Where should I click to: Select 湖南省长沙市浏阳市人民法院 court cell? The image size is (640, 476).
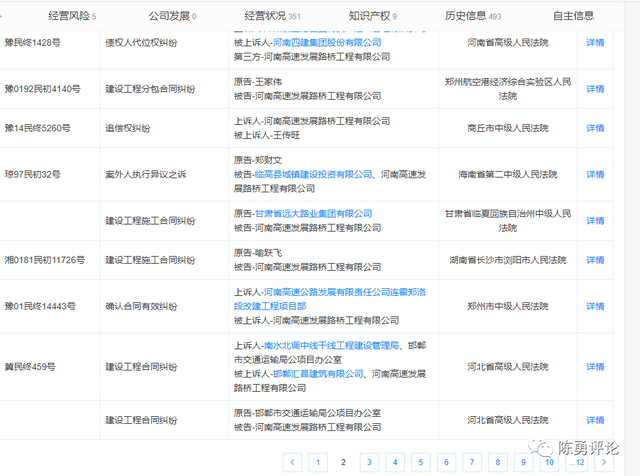pyautogui.click(x=508, y=260)
